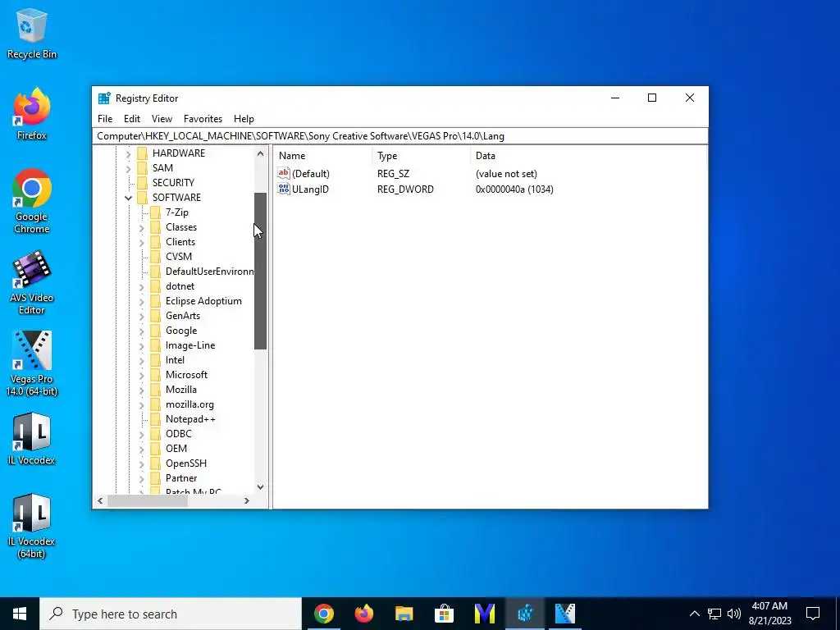
Task: Expand the SAM registry key
Action: (128, 169)
